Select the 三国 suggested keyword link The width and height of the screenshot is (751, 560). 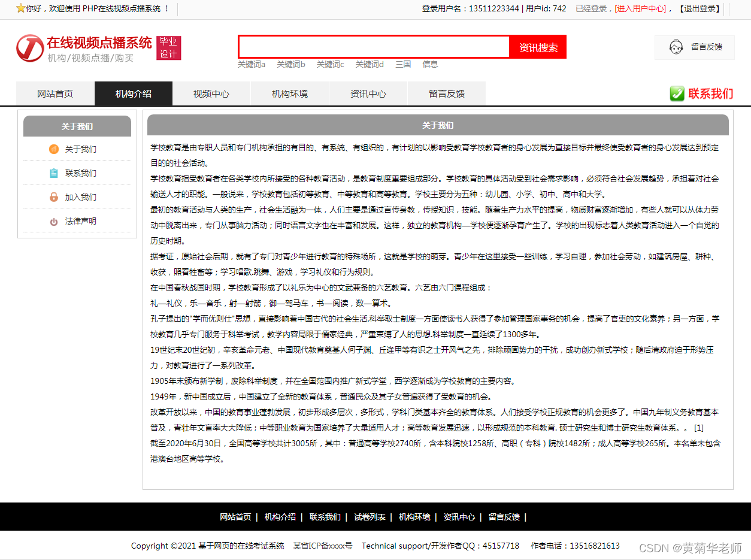[x=403, y=64]
